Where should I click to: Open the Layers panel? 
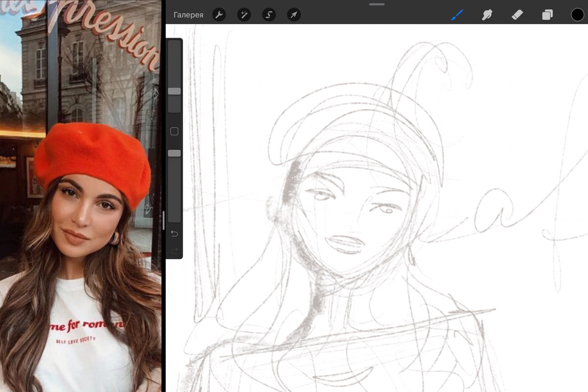(547, 15)
